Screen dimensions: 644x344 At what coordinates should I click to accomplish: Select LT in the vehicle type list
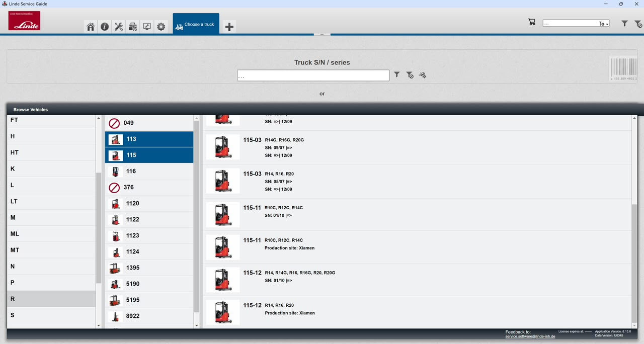(51, 201)
